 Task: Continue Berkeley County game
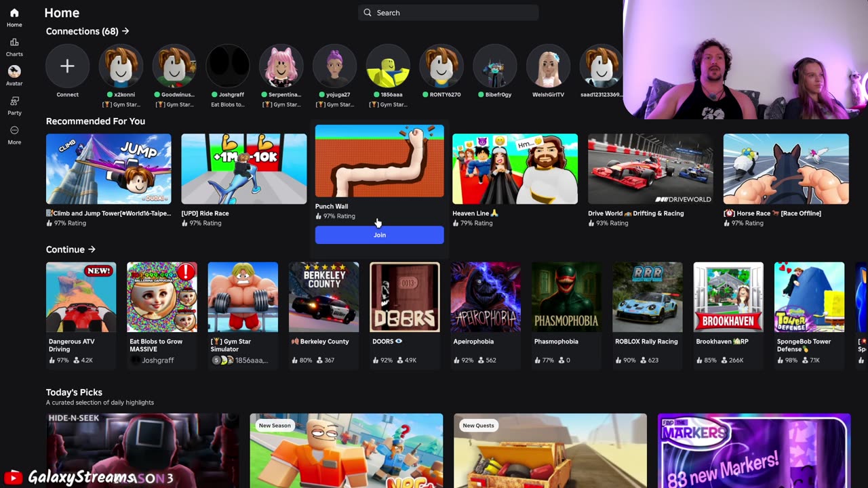(323, 297)
